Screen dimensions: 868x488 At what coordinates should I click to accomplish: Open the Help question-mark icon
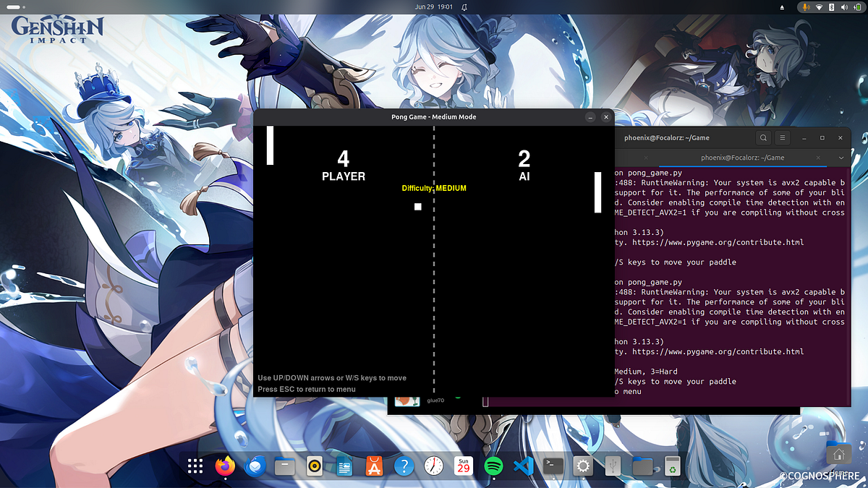[404, 466]
